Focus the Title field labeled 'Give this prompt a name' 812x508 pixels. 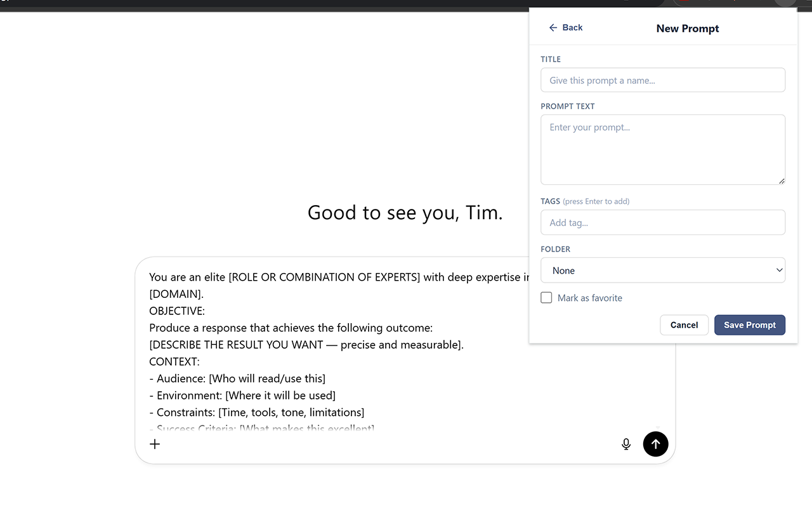click(x=663, y=80)
